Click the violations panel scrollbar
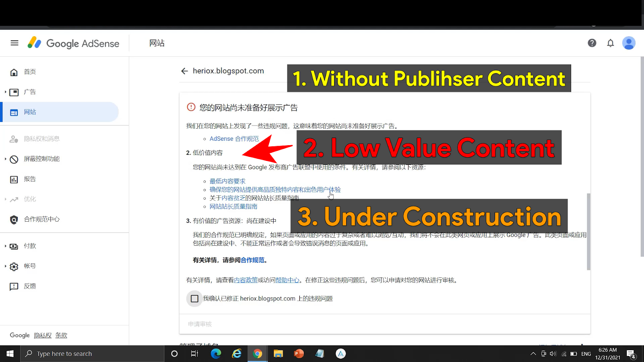Viewport: 644px width, 362px height. (x=588, y=232)
